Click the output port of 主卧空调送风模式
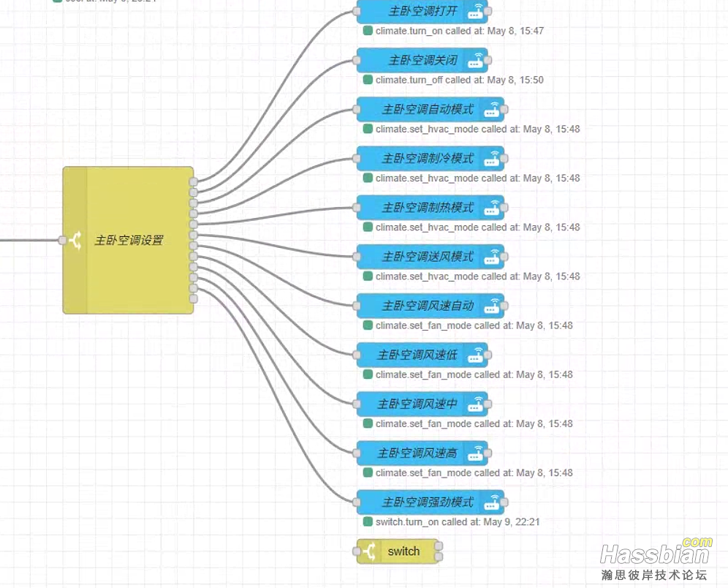Viewport: 728px width, 588px height. coord(504,257)
